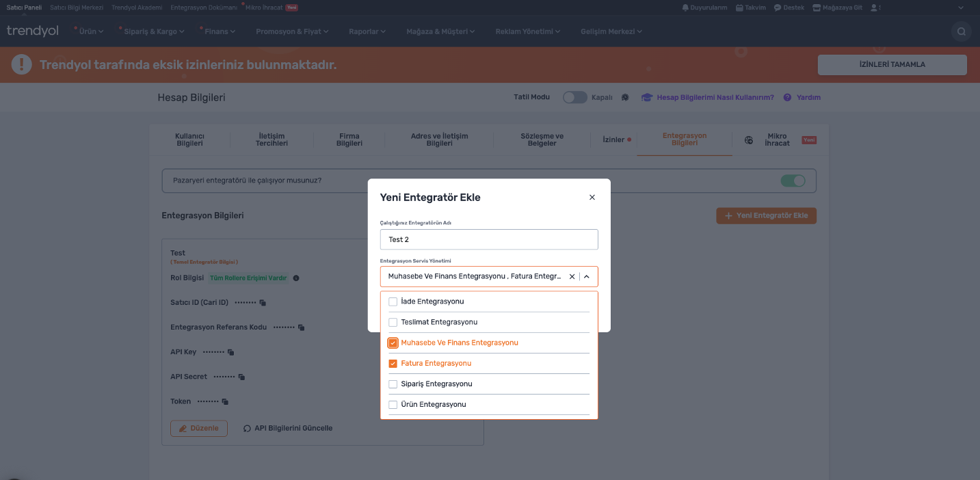Viewport: 980px width, 480px height.
Task: Click the search icon in the top bar
Action: pos(962,31)
